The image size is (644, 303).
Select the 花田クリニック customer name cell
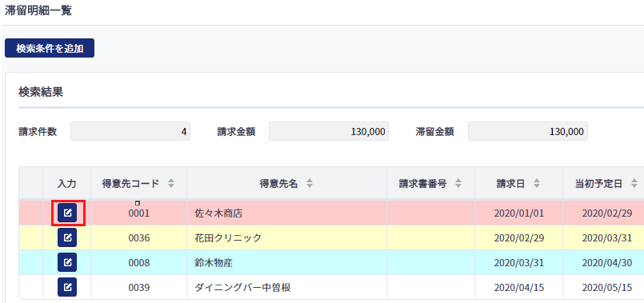click(286, 237)
